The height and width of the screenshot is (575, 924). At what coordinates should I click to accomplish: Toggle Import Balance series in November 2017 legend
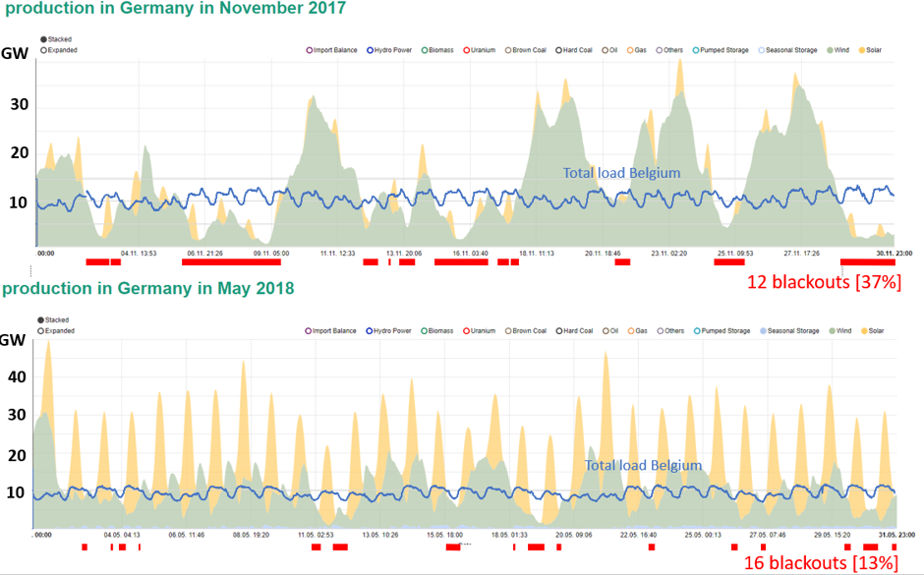tap(331, 50)
